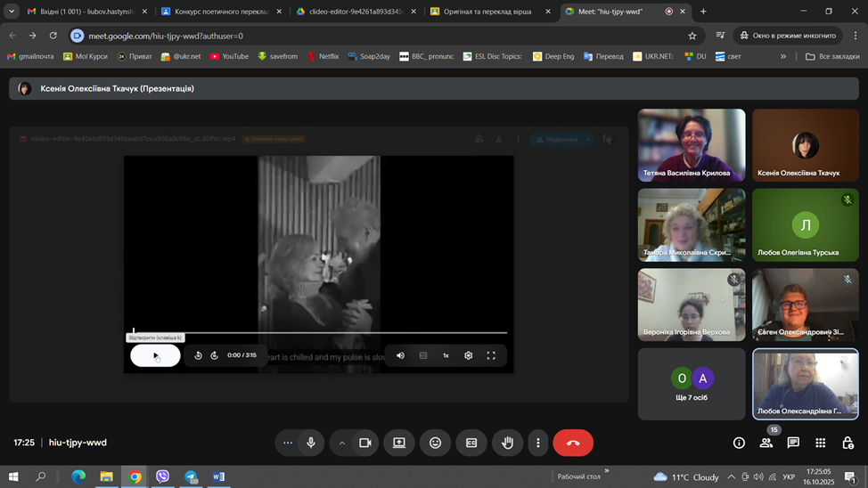Toggle the camera in Meet

(364, 443)
